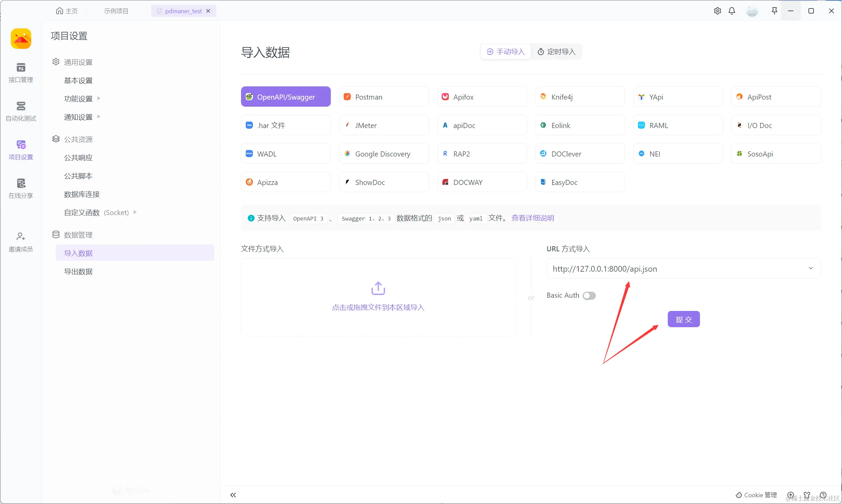Select Postman import format
Image resolution: width=842 pixels, height=504 pixels.
point(384,97)
